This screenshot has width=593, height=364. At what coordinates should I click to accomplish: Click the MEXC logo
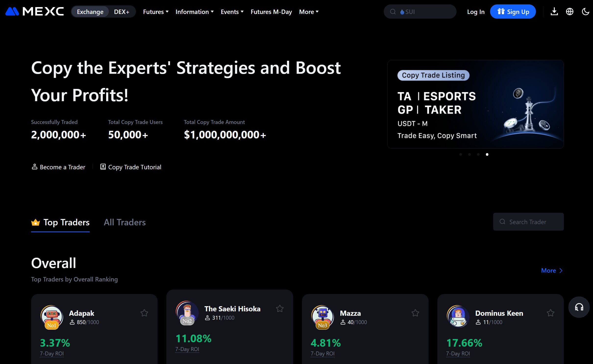(35, 12)
